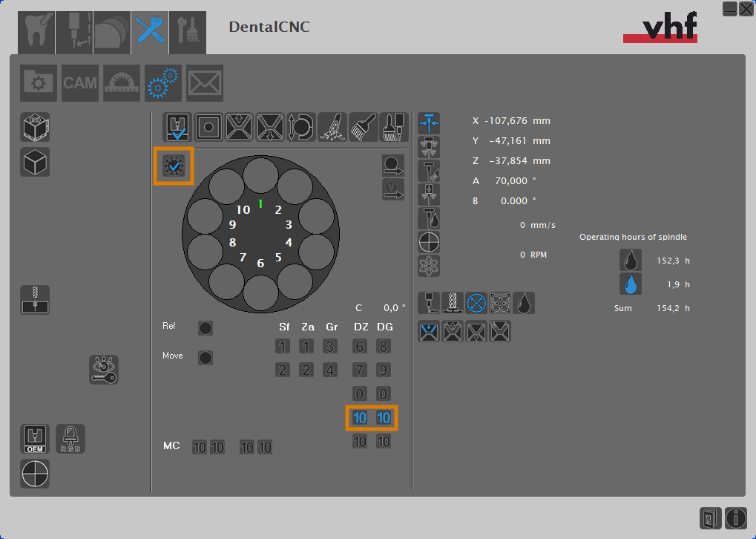Toggle the tool magazine checkmark icon
This screenshot has height=539, width=756.
point(174,166)
